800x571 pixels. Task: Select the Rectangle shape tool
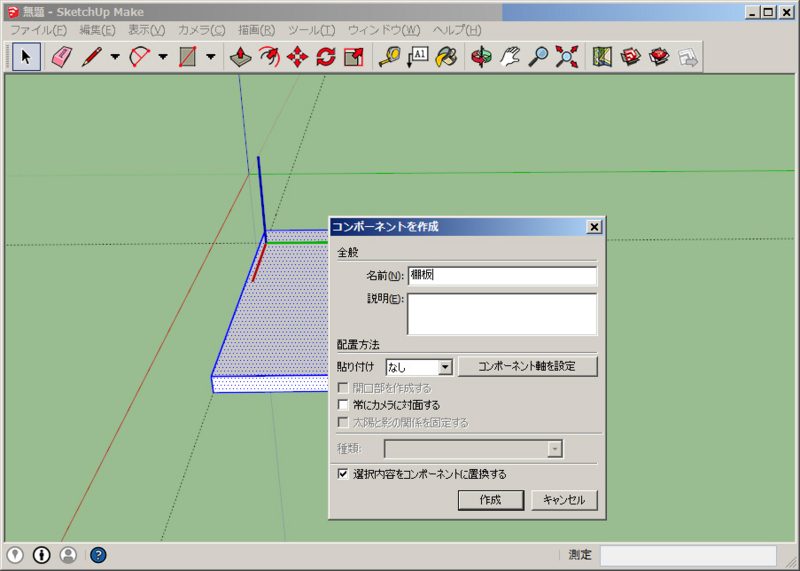tap(187, 57)
